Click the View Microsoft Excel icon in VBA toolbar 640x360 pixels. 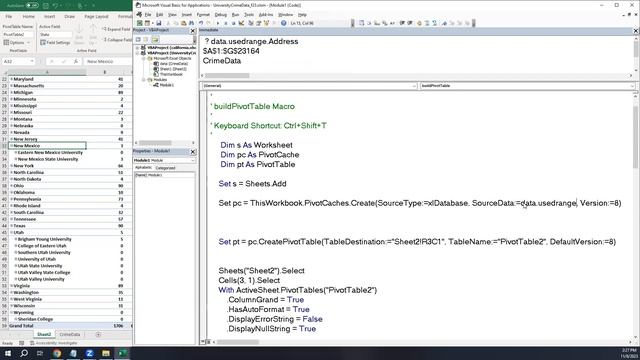(x=139, y=23)
